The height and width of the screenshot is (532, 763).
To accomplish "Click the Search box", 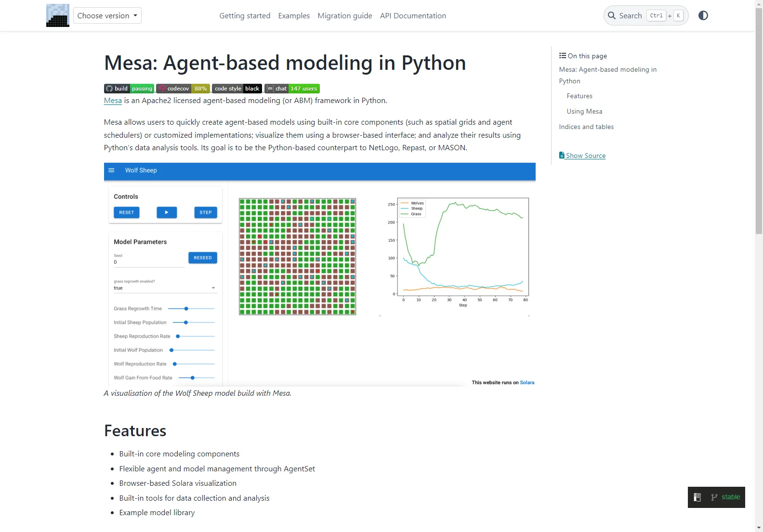I will [x=645, y=15].
